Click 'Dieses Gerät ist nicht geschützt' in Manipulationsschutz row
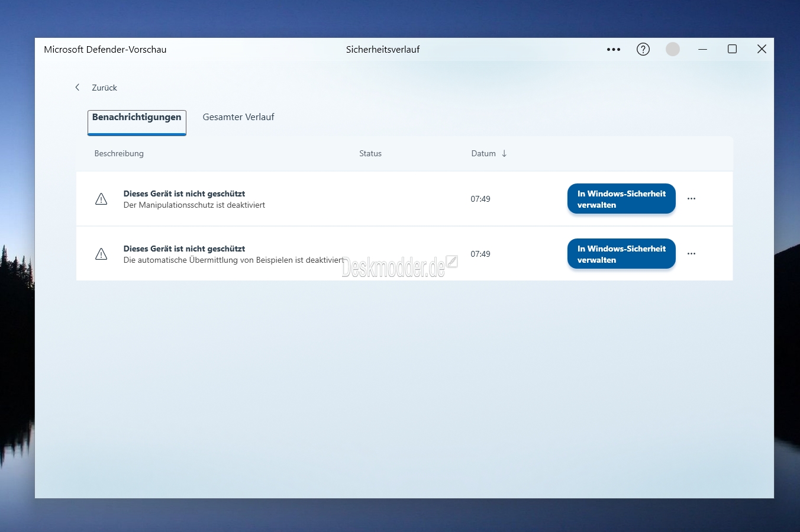 coord(184,194)
